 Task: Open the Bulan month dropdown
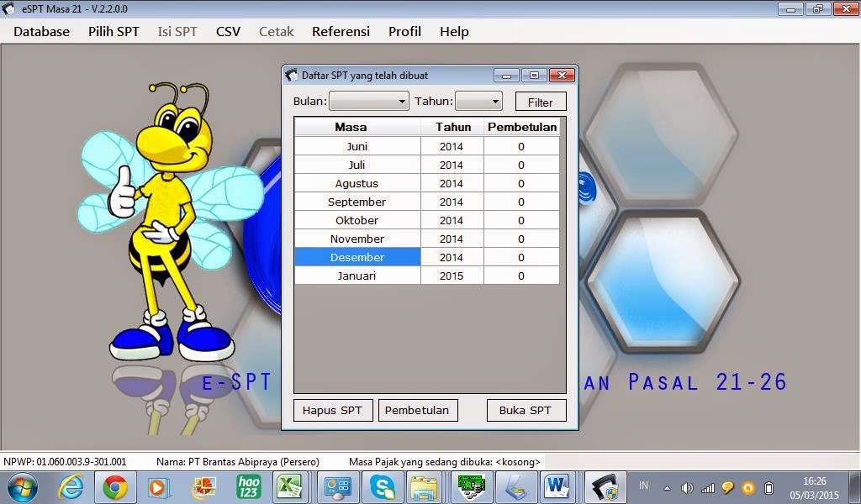pyautogui.click(x=367, y=100)
